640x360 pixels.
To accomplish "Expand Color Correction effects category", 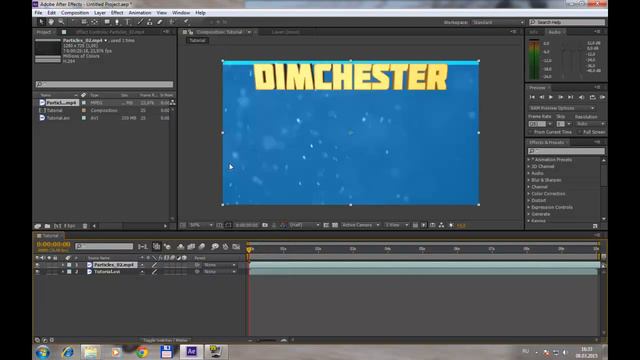I will tap(529, 193).
